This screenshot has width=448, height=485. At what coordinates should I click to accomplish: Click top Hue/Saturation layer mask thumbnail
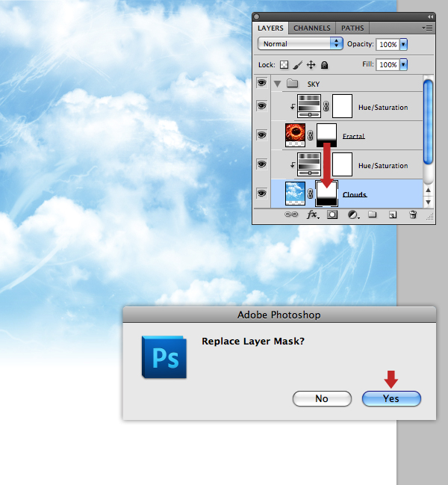point(342,106)
